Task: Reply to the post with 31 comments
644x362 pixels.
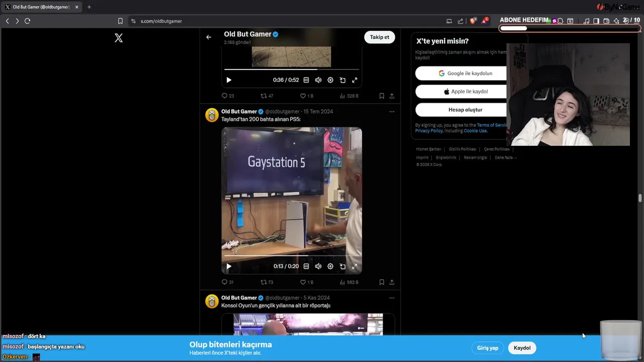Action: click(x=227, y=282)
